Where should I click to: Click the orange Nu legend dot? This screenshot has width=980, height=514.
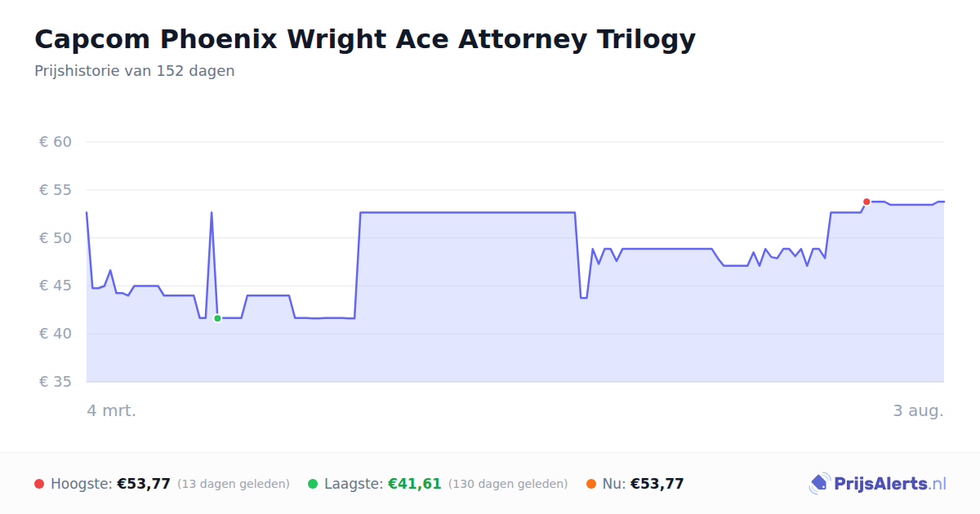[591, 484]
